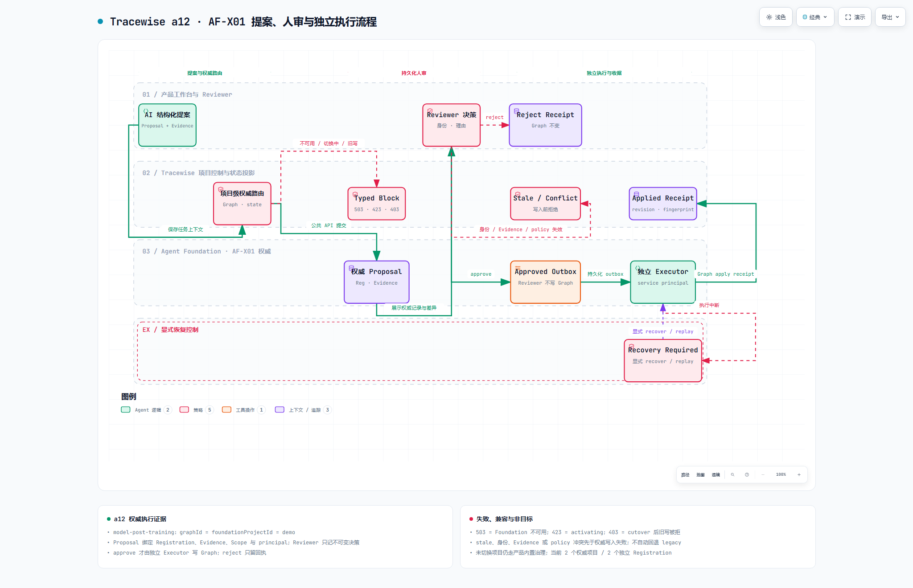This screenshot has height=588, width=913.
Task: Click the a12 权威执行证据 panel heading
Action: (x=140, y=519)
